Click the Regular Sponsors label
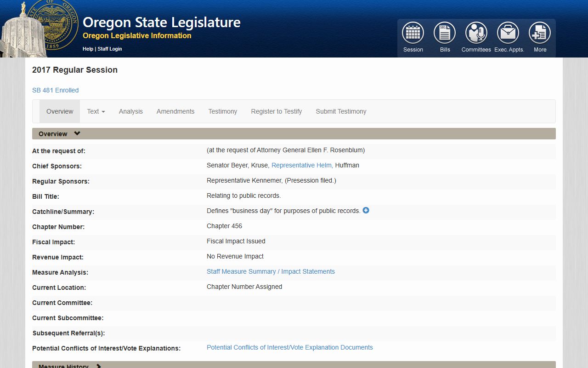 [x=61, y=181]
